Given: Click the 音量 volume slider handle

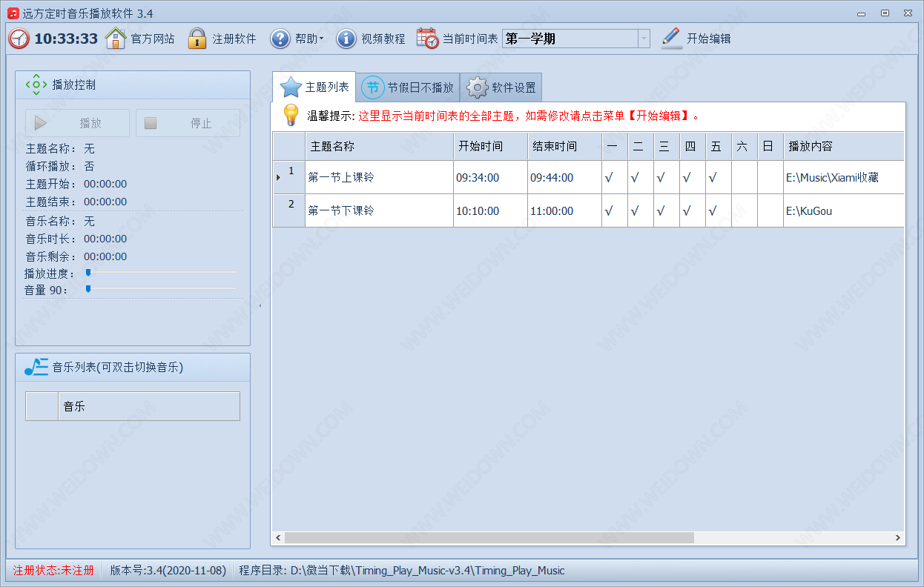Looking at the screenshot, I should tap(88, 289).
